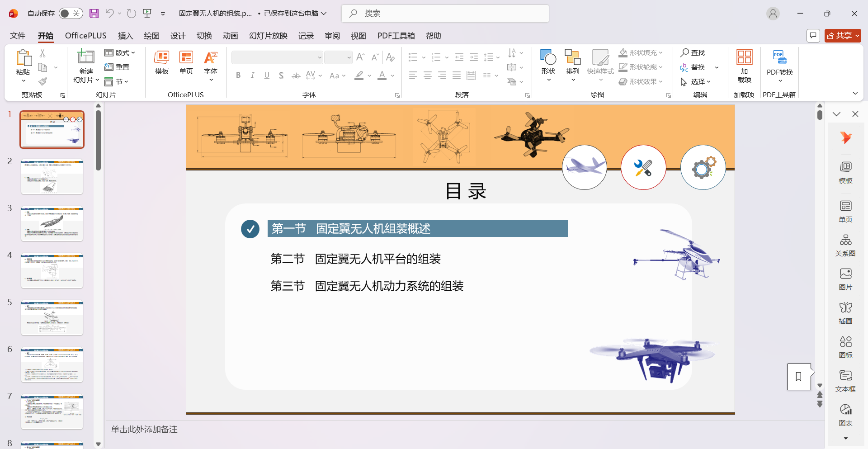Switch to the 插入 Insert tab
Viewport: 868px width, 449px height.
coord(125,36)
